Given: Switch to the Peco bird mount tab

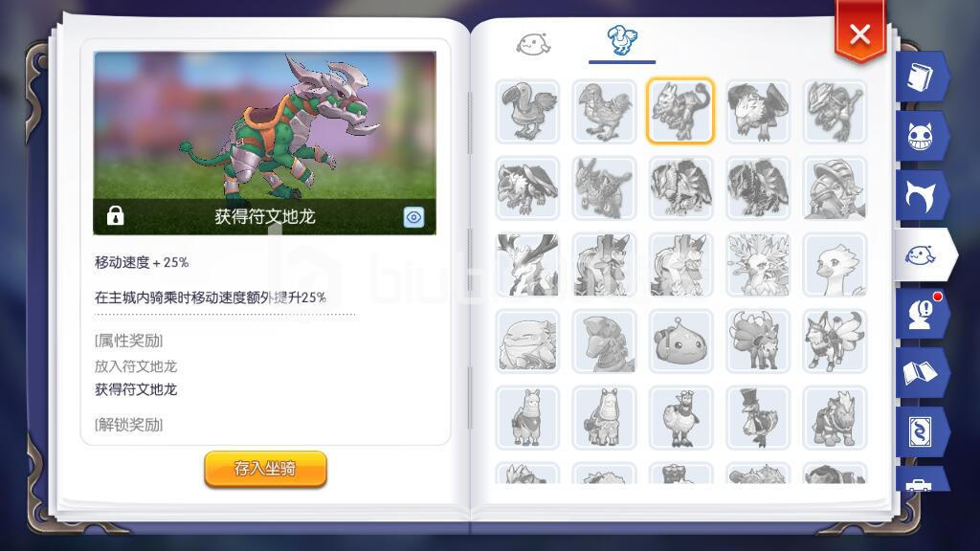Looking at the screenshot, I should click(x=622, y=40).
